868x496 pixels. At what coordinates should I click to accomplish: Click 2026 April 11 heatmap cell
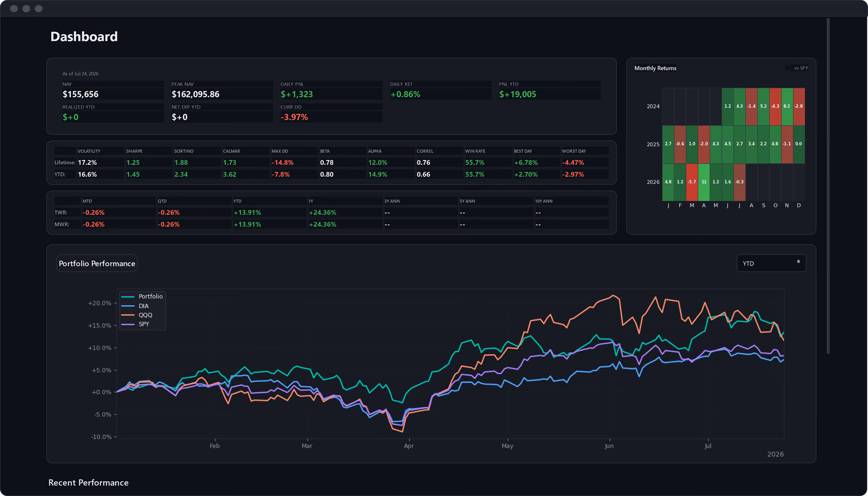704,182
